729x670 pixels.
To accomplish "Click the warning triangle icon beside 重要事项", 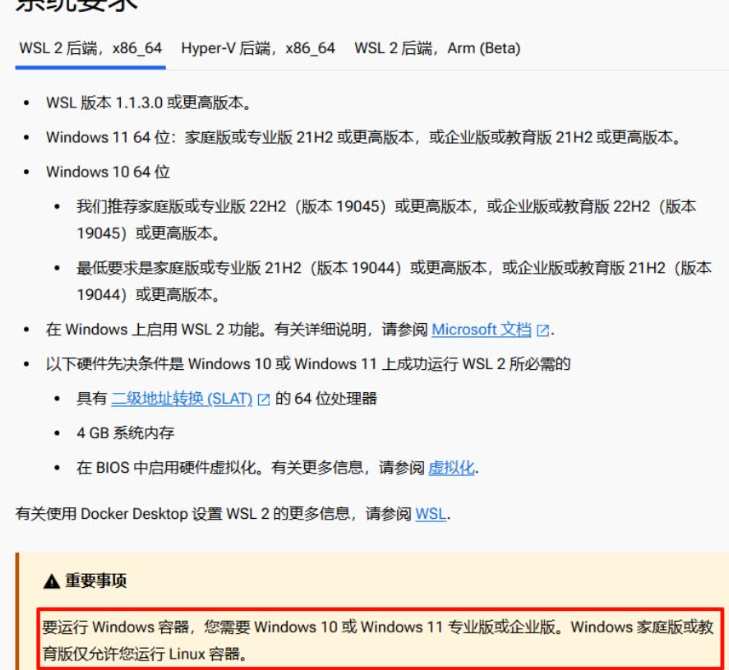I will [51, 582].
